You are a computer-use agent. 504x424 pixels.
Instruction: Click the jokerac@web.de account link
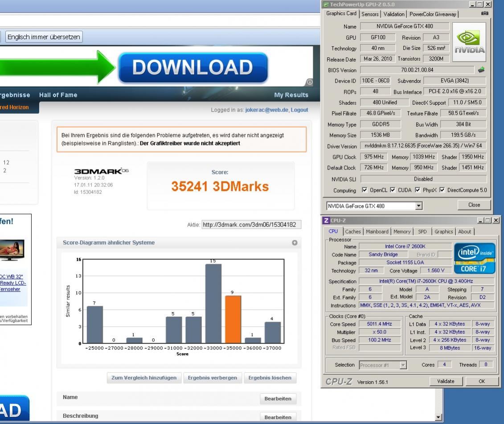(267, 110)
